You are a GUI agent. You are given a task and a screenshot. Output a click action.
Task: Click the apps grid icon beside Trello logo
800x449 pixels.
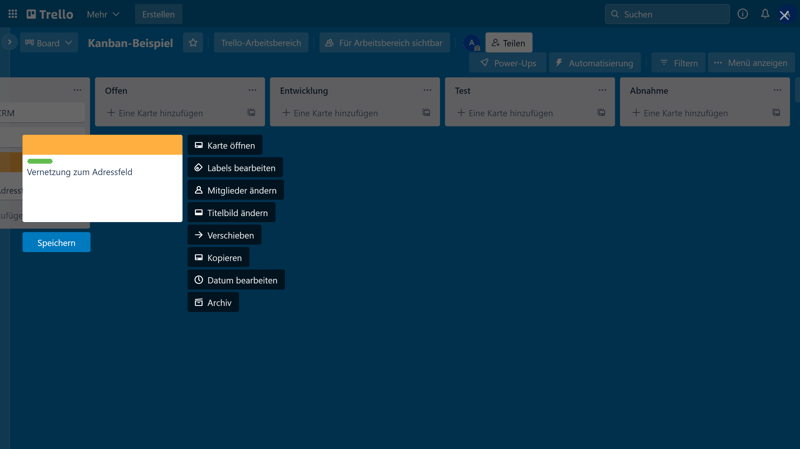[13, 14]
